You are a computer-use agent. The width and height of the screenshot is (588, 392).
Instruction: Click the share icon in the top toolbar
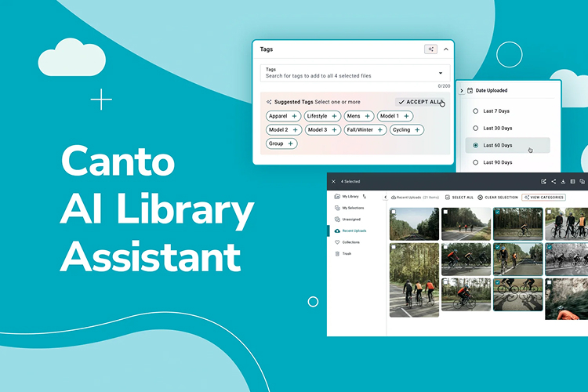tap(554, 181)
